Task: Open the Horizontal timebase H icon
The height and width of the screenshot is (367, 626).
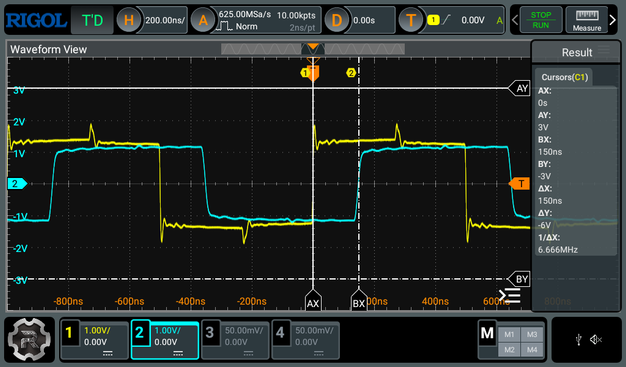Action: click(x=129, y=20)
